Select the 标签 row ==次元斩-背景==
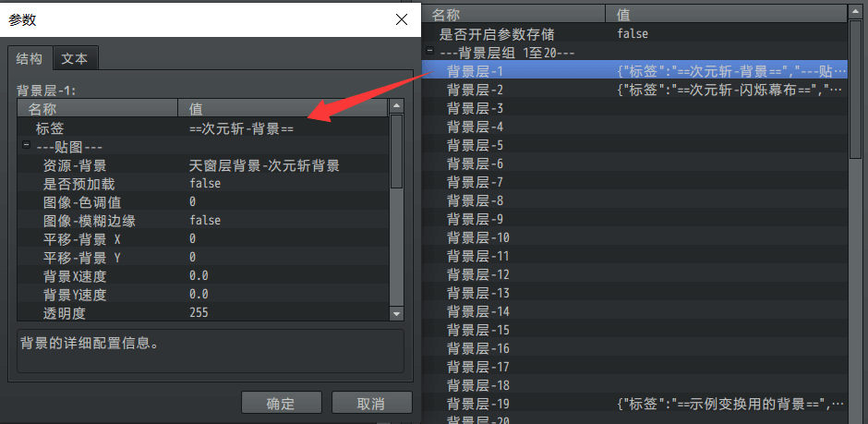The image size is (868, 424). (x=203, y=129)
